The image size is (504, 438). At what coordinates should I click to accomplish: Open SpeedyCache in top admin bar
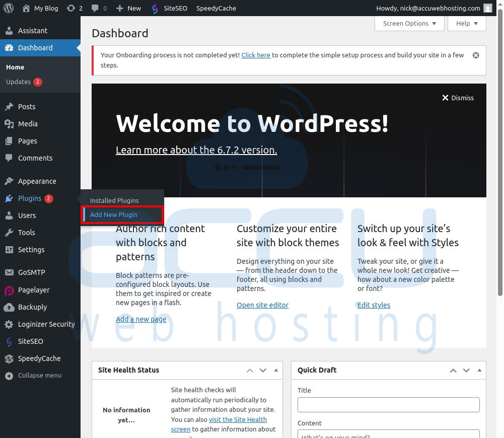click(x=216, y=8)
